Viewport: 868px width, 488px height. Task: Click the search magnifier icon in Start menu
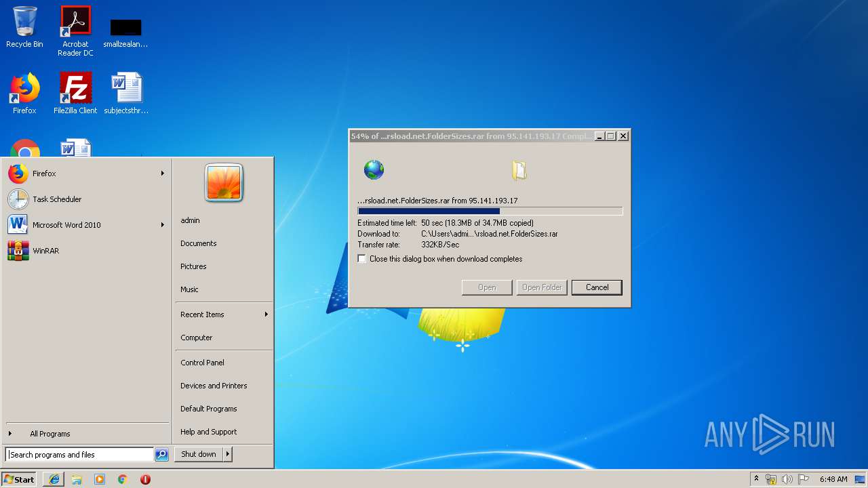[x=161, y=455]
